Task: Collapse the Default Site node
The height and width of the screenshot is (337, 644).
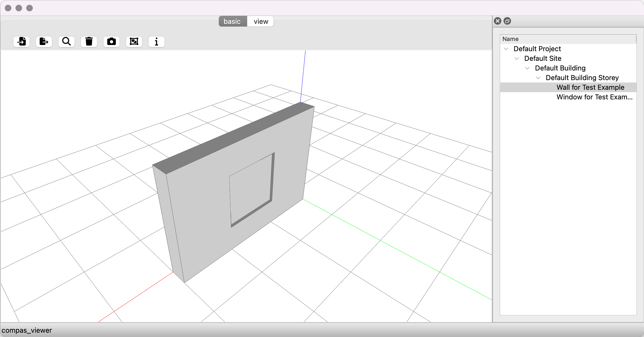Action: pyautogui.click(x=517, y=58)
